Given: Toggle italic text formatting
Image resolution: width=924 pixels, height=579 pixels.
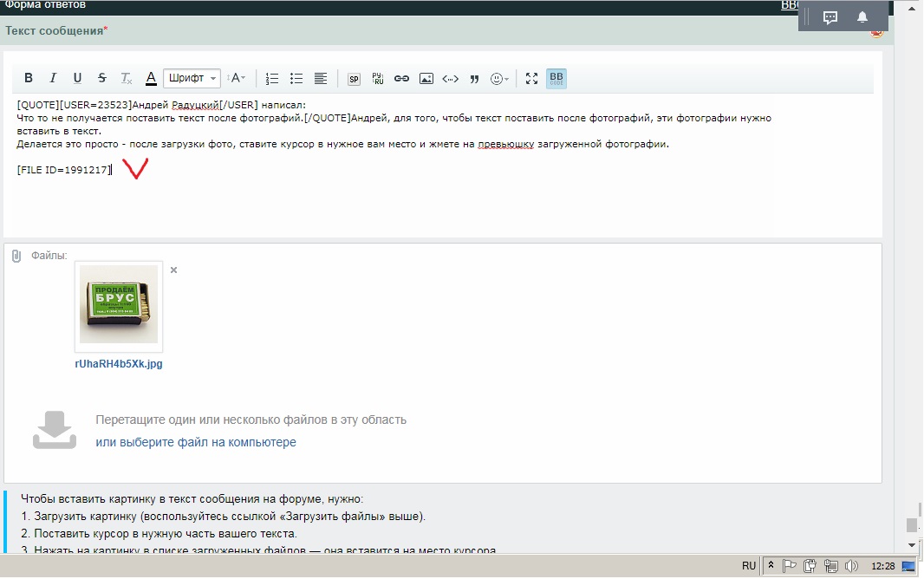Looking at the screenshot, I should [53, 78].
